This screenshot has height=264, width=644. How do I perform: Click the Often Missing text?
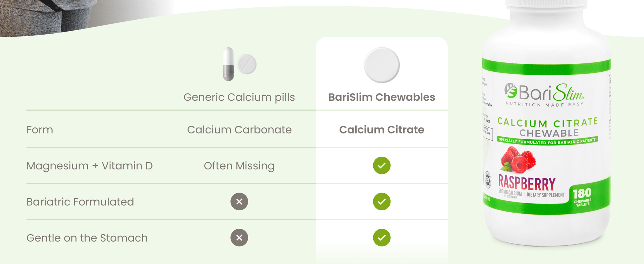(239, 166)
